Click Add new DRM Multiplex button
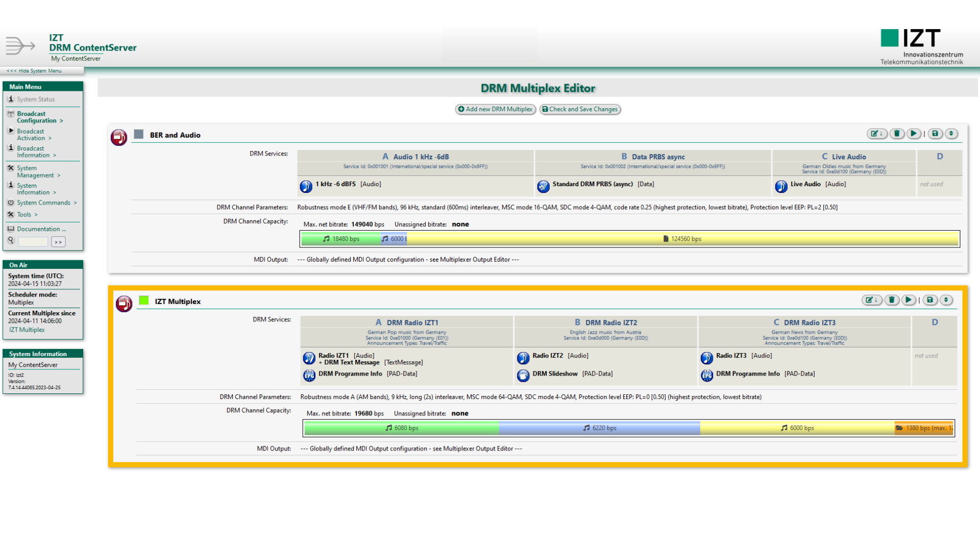The image size is (980, 551). pyautogui.click(x=495, y=109)
